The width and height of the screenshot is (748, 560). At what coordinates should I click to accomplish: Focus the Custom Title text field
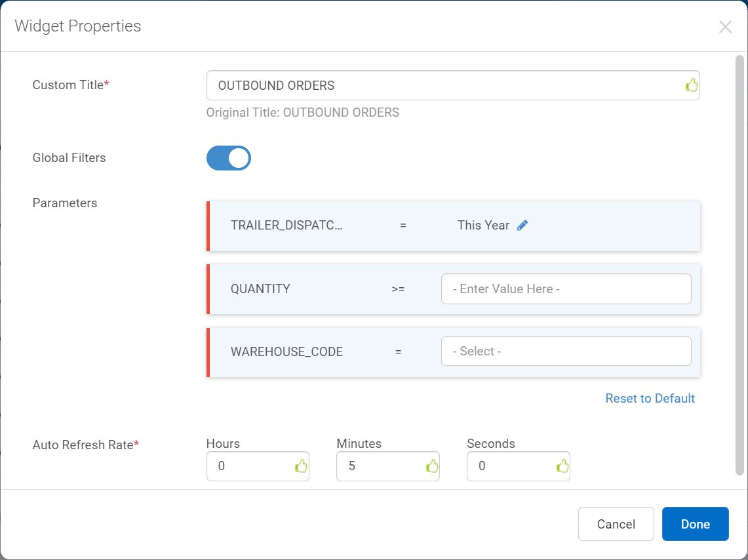coord(446,86)
